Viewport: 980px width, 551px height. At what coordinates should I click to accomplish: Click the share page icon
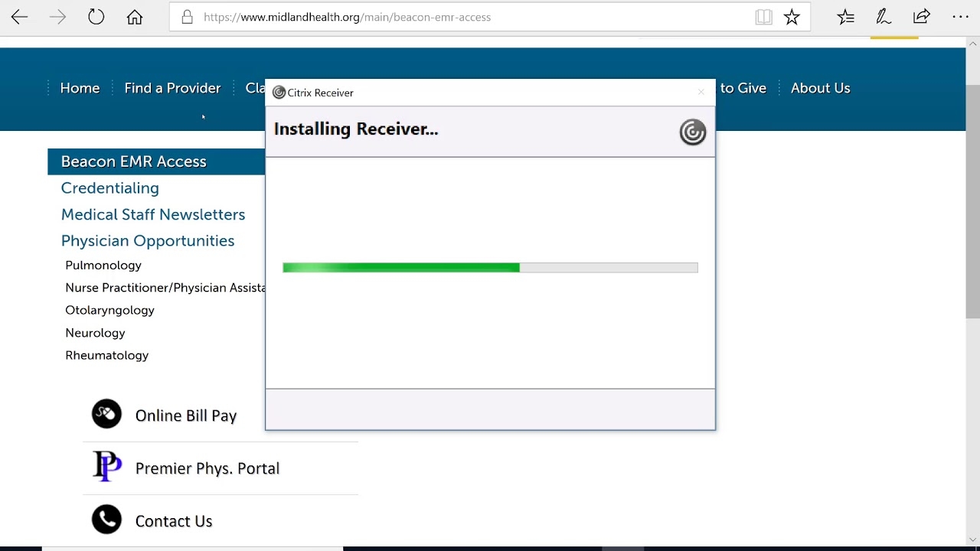pos(922,17)
